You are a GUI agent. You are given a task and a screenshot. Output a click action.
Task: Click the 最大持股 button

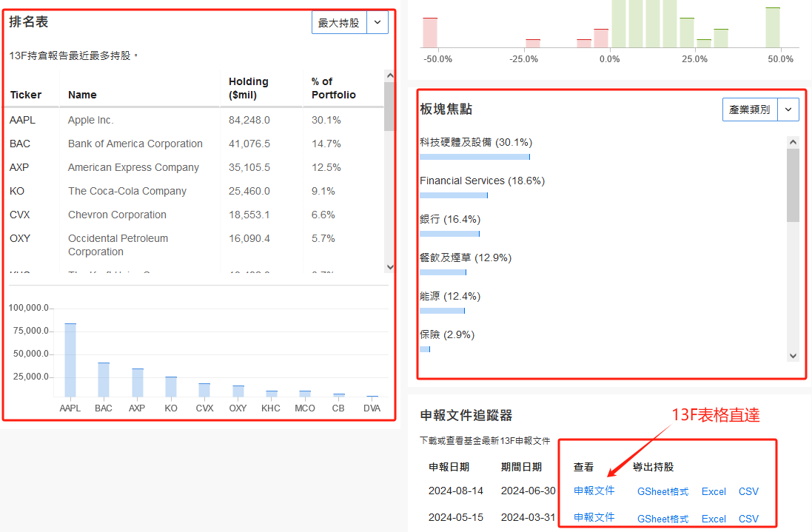tap(339, 23)
